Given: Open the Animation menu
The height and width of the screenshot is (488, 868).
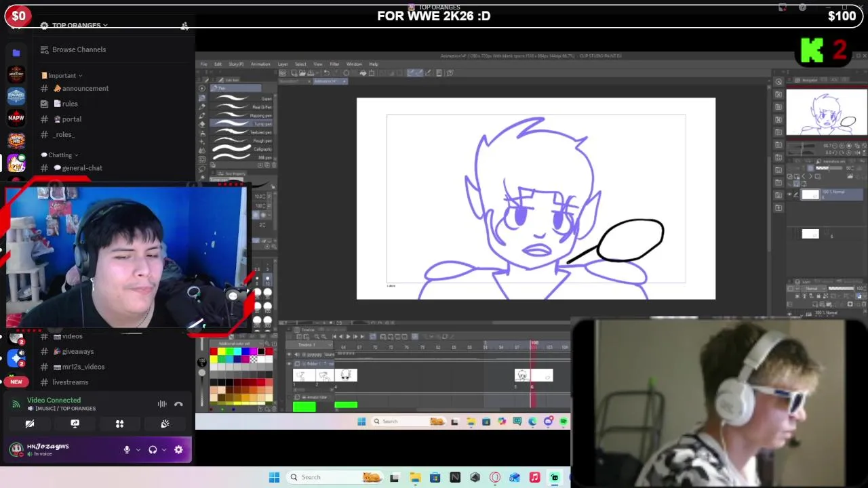Looking at the screenshot, I should pyautogui.click(x=260, y=64).
